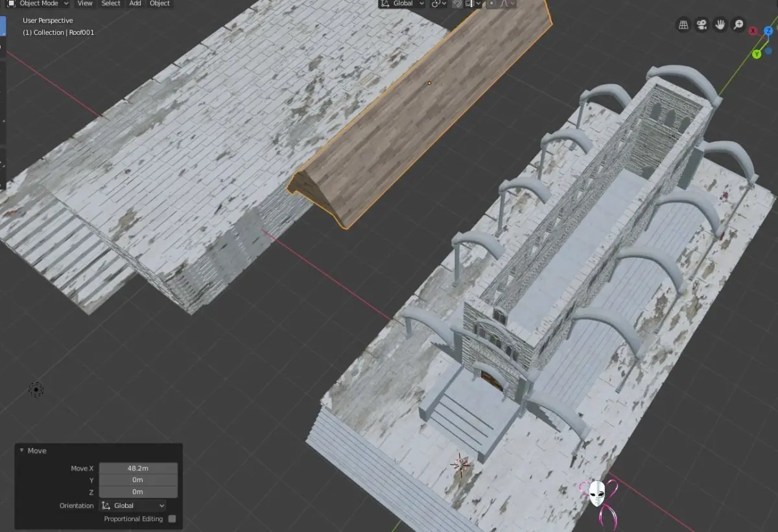Enable Proportional Editing checkbox in Move panel

pos(172,518)
